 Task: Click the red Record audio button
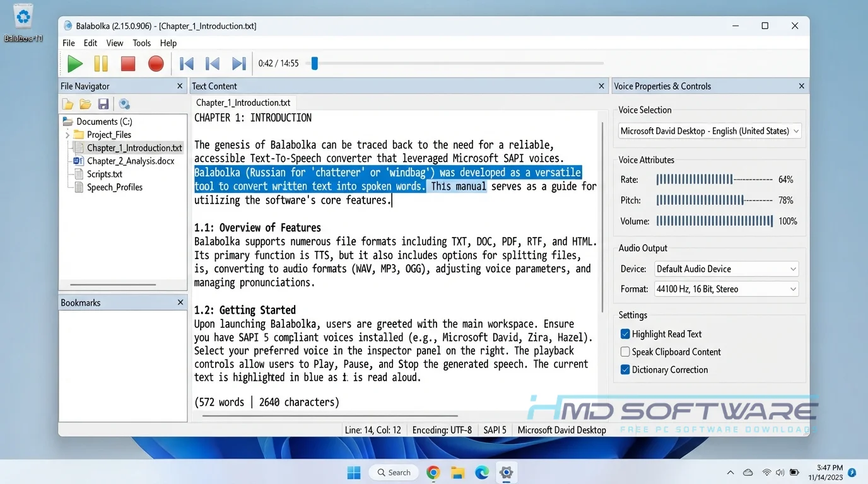[x=156, y=64]
